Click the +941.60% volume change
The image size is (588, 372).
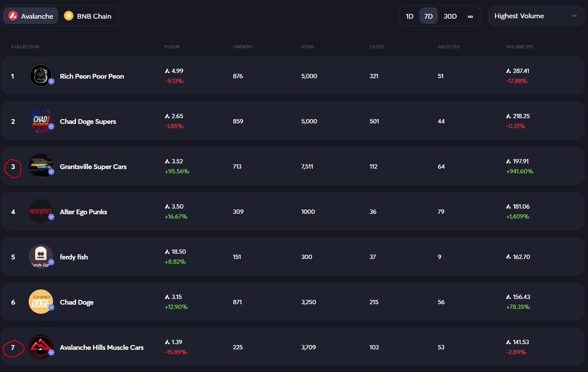click(519, 172)
